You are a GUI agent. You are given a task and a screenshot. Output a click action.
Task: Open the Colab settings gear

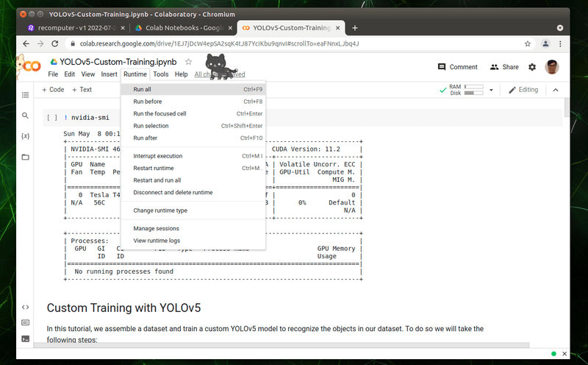pyautogui.click(x=532, y=67)
